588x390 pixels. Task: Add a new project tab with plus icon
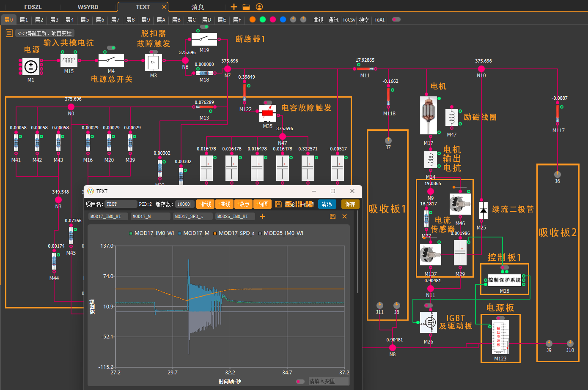point(234,7)
